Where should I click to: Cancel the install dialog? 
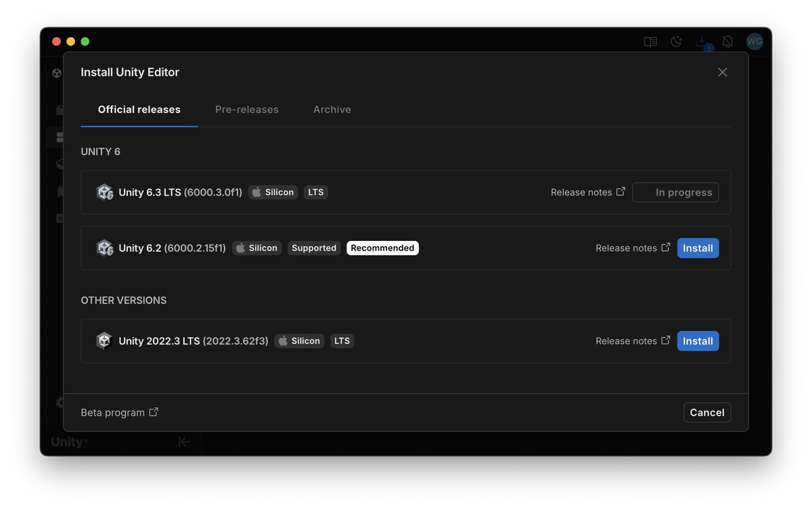[707, 412]
